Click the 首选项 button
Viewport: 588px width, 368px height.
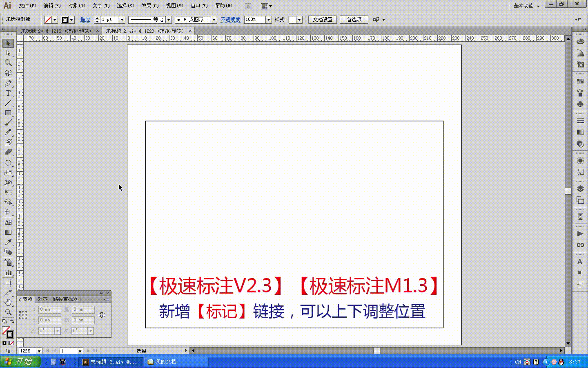tap(354, 20)
